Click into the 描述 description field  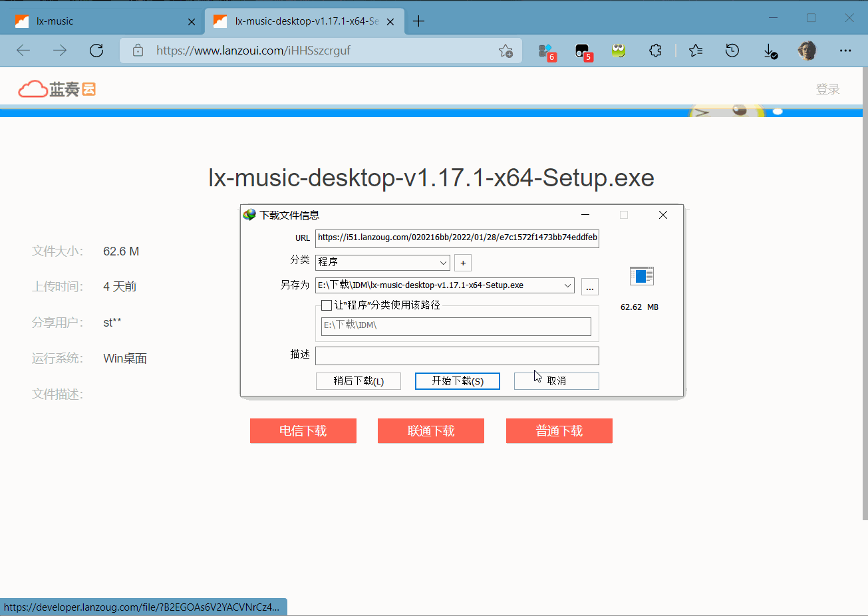click(457, 356)
